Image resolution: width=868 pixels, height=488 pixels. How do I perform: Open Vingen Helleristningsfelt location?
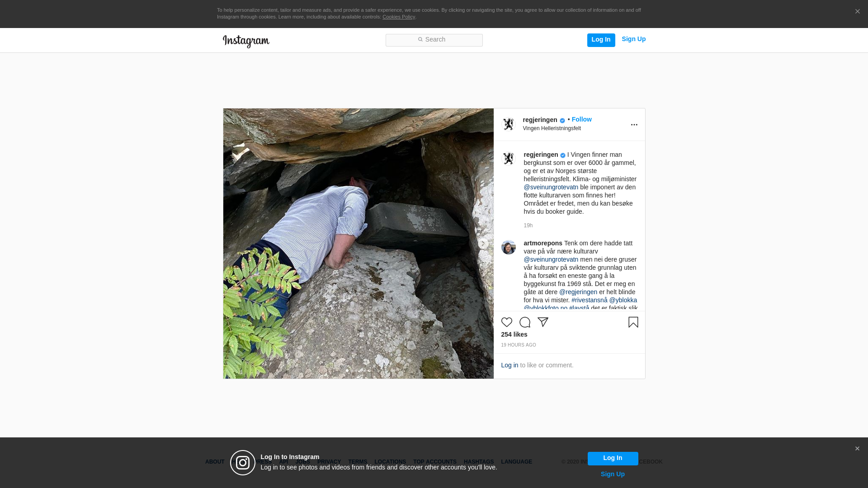[x=552, y=129]
